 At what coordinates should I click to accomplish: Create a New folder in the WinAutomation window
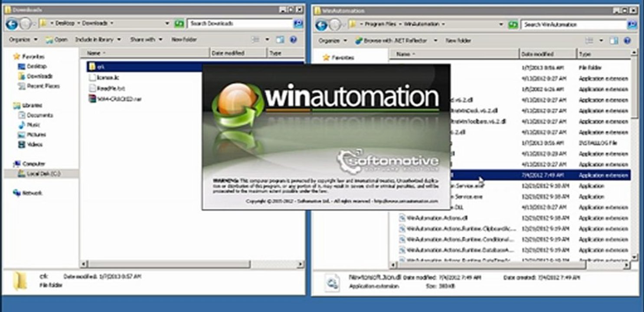(x=458, y=41)
